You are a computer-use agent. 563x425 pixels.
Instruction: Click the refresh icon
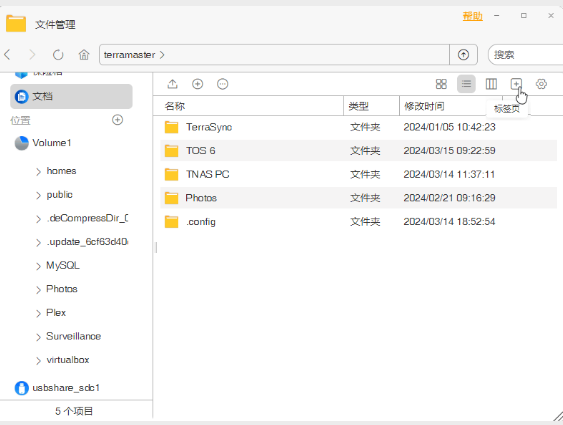[x=58, y=55]
